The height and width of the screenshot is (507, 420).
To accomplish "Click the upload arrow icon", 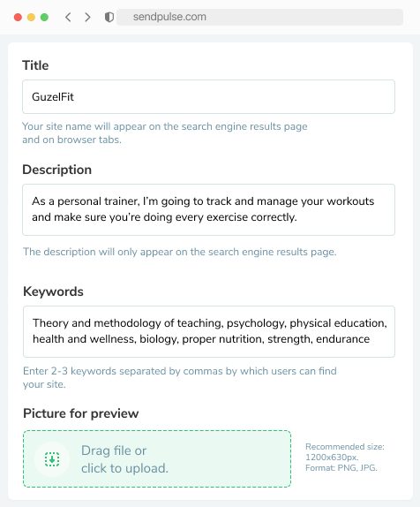I will point(52,459).
